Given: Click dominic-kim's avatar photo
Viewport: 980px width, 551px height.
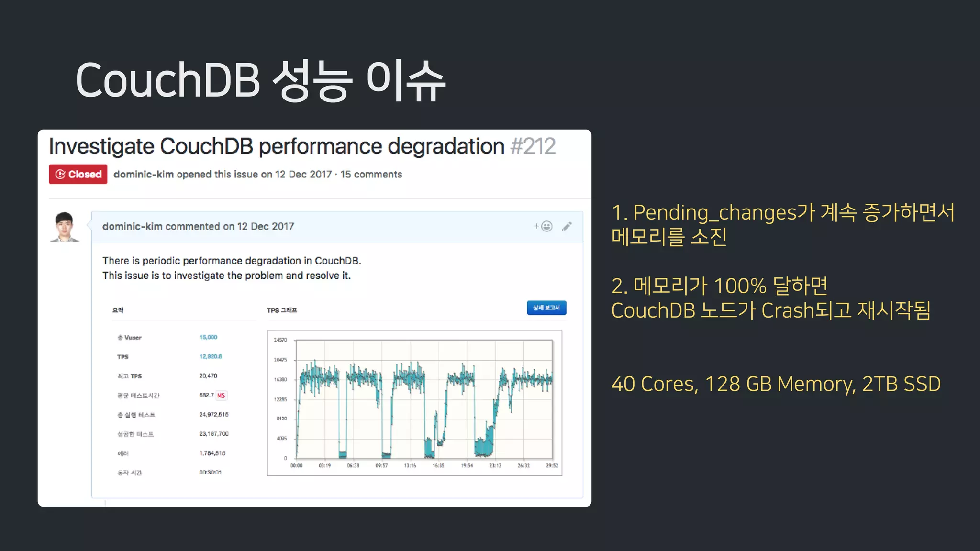Looking at the screenshot, I should pos(65,227).
